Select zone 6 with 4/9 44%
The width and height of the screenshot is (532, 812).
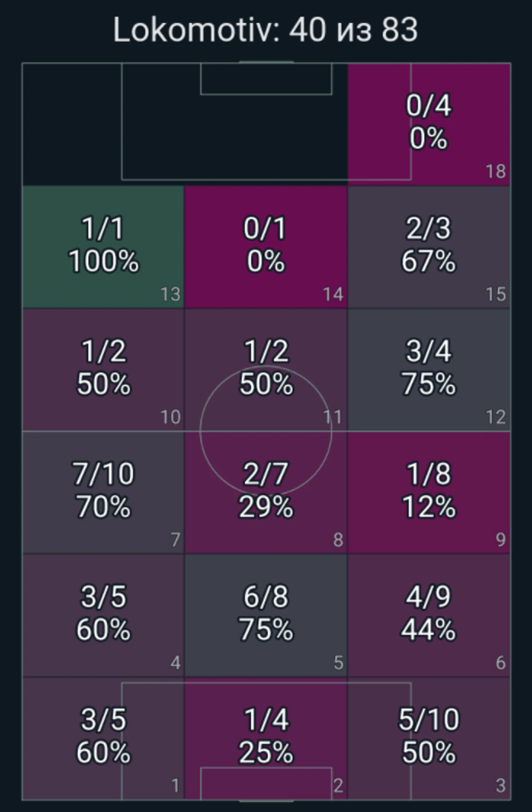tap(429, 615)
